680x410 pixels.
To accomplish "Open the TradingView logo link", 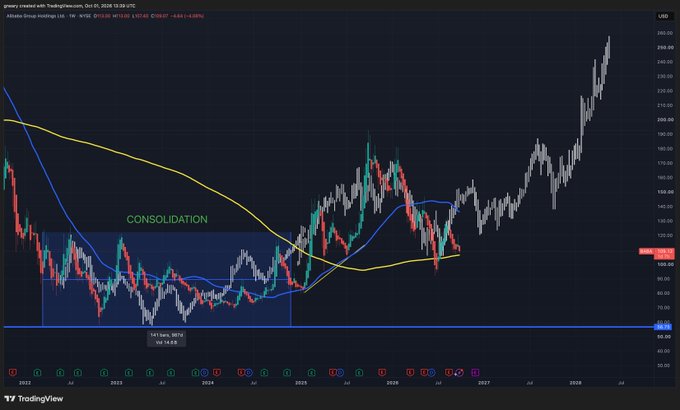I will pyautogui.click(x=34, y=399).
